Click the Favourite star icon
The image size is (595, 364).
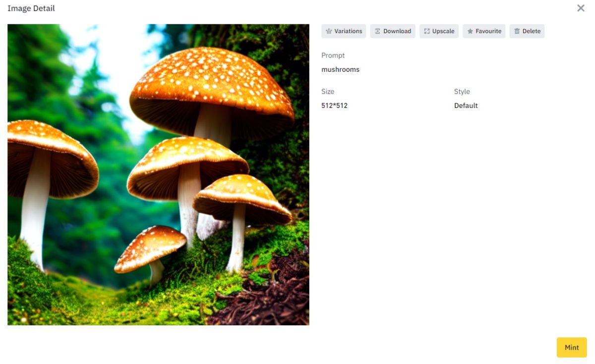click(x=470, y=31)
